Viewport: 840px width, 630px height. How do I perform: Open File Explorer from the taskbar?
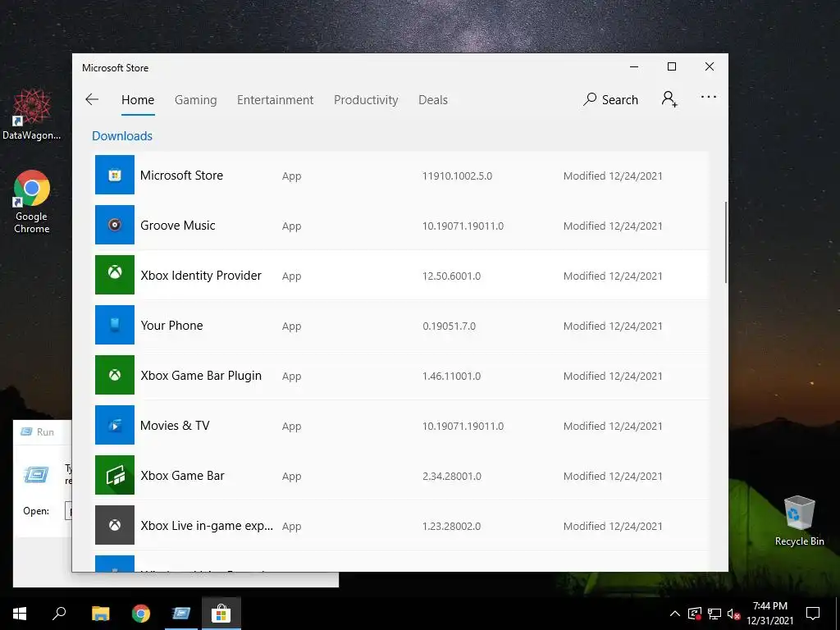[x=100, y=614]
